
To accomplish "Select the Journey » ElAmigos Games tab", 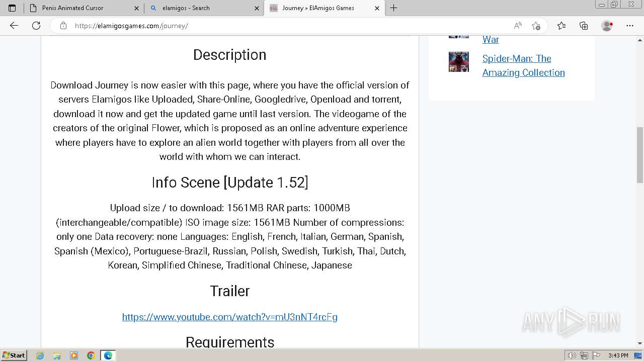I will point(325,8).
